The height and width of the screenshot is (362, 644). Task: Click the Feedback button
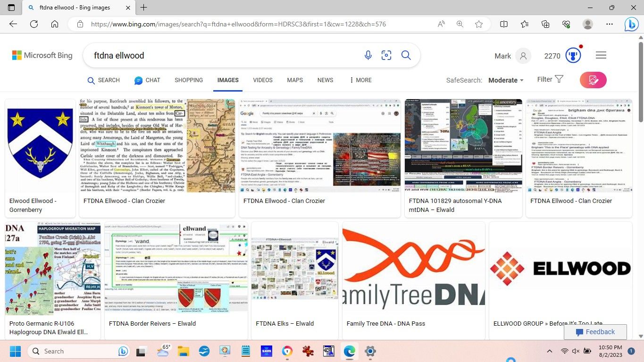point(595,332)
